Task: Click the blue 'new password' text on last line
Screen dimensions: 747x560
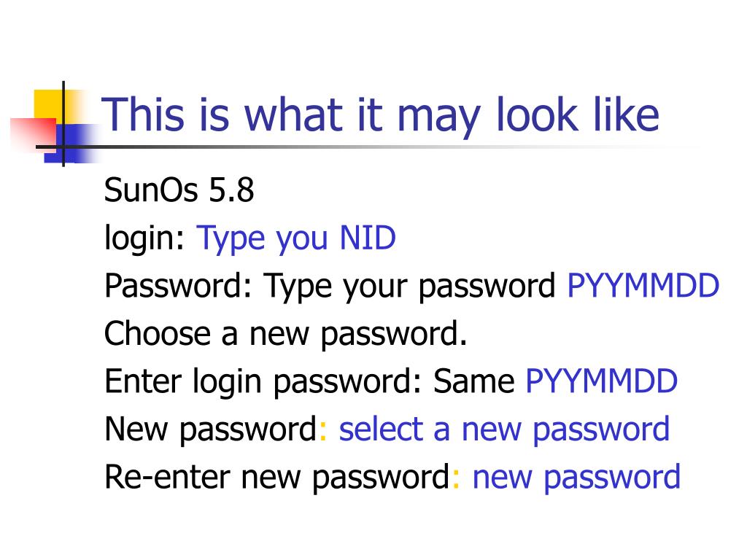Action: [576, 477]
